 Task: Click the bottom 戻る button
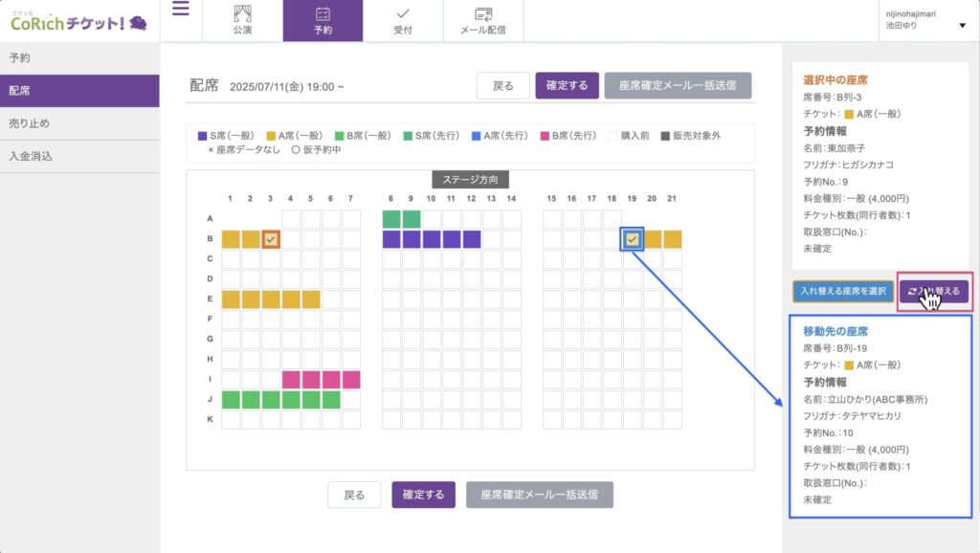pos(354,495)
